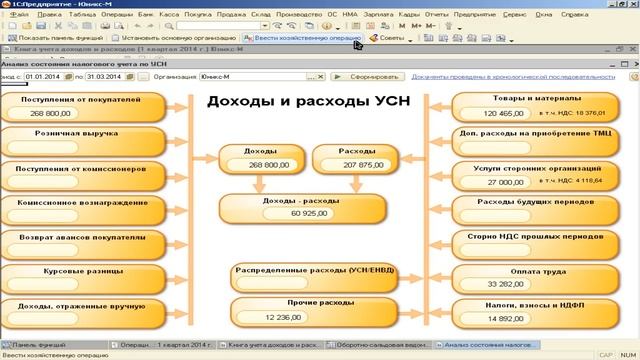
Task: Open the Операции menu
Action: [117, 14]
